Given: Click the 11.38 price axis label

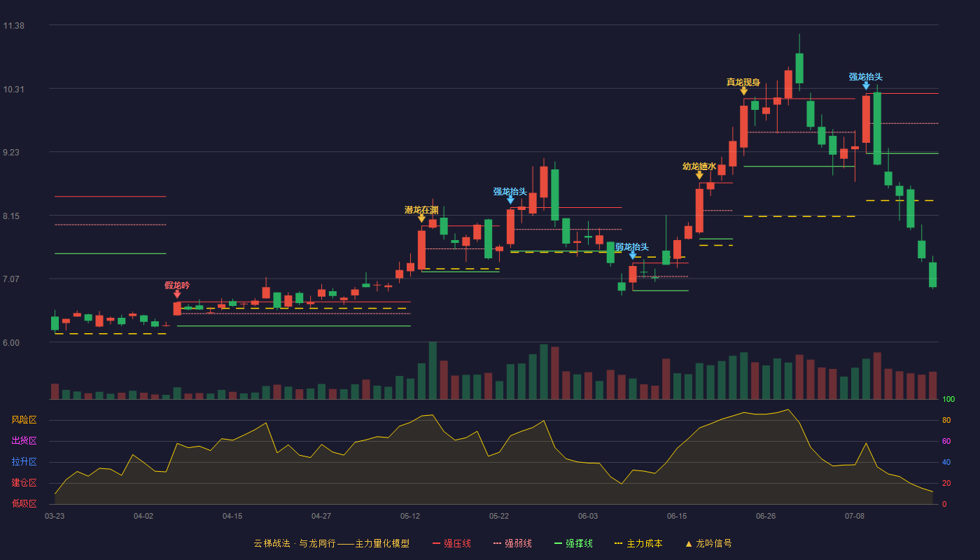Looking at the screenshot, I should 14,26.
